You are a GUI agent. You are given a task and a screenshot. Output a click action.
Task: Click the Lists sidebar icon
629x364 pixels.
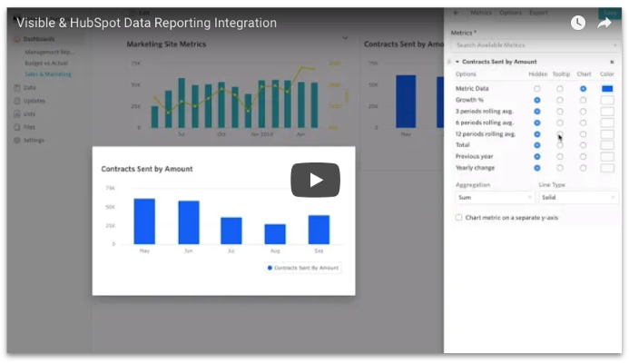pyautogui.click(x=17, y=114)
